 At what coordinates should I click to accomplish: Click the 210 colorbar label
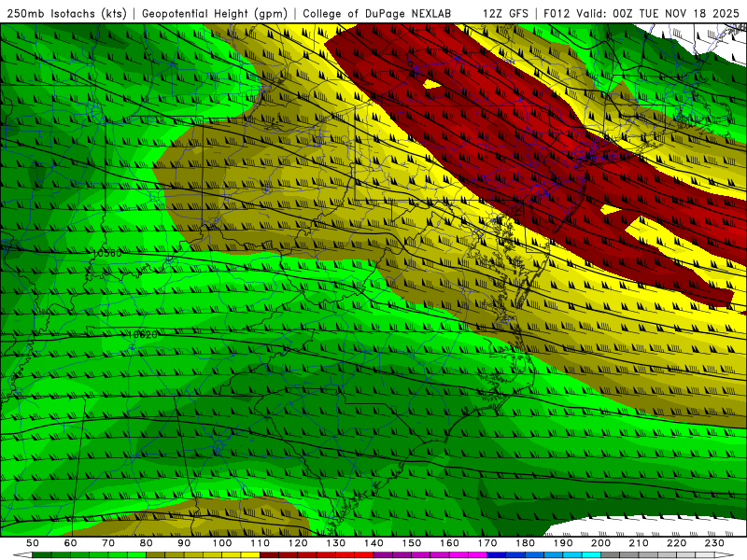639,543
